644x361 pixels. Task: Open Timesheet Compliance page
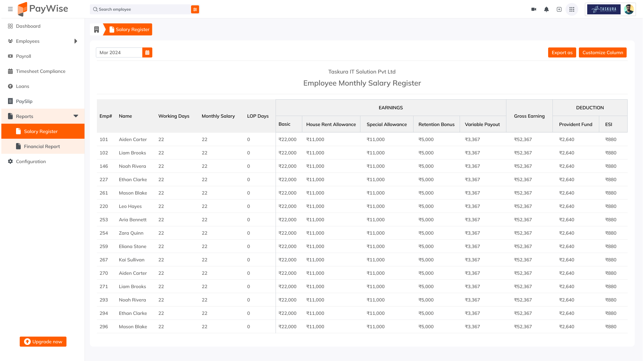coord(40,71)
